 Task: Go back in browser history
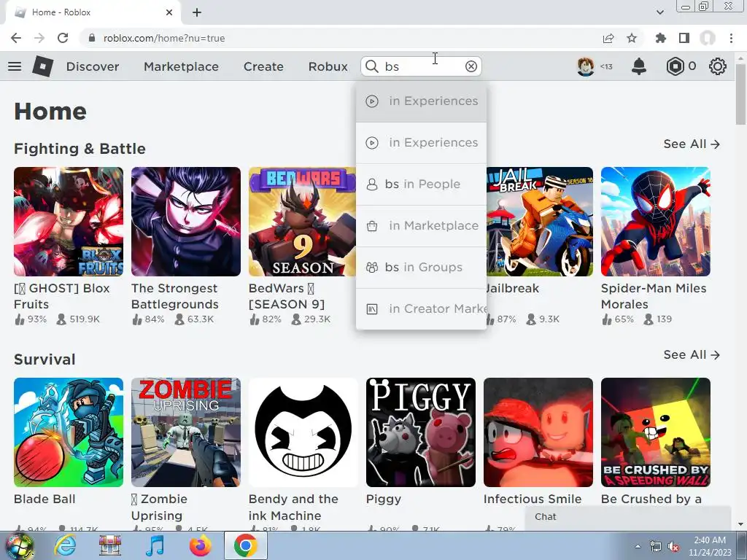(x=16, y=38)
